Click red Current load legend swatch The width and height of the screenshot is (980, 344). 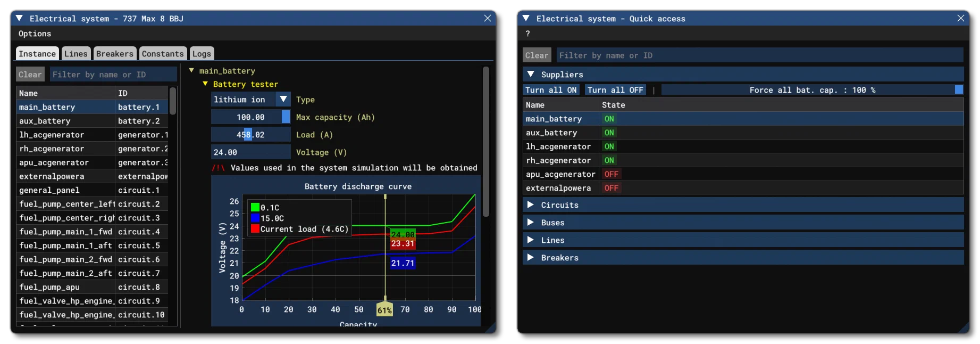(x=255, y=229)
